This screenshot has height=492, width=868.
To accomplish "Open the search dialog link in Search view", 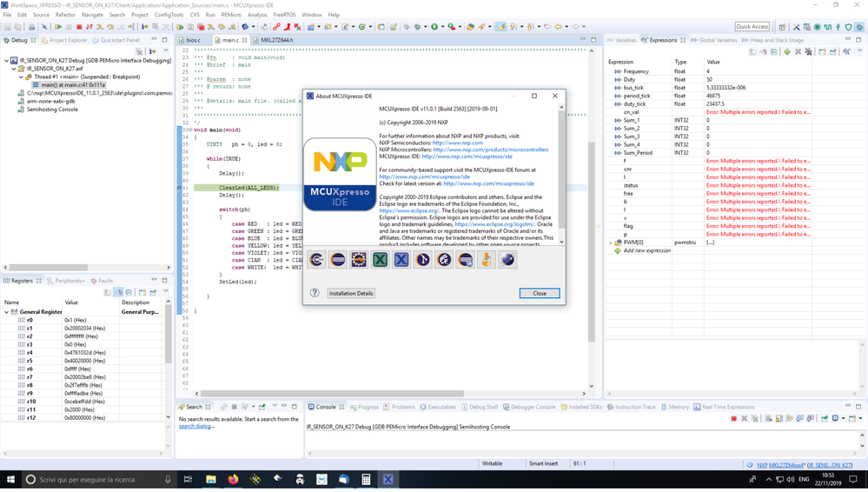I will [195, 426].
